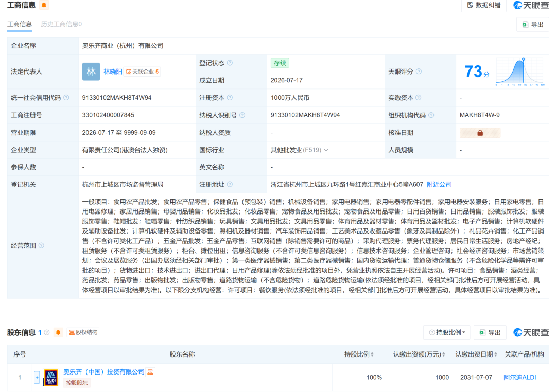Open 阿尔迪ALDI product link
This screenshot has height=392, width=556.
(520, 377)
